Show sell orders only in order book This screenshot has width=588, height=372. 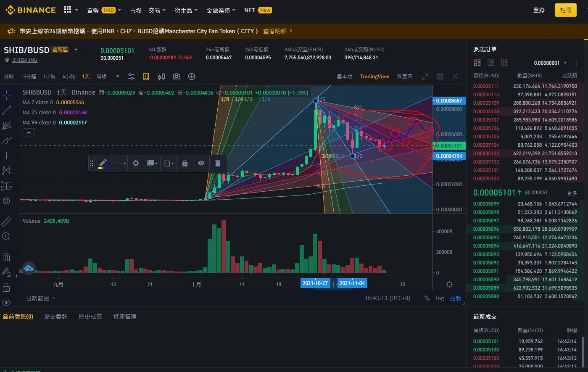[504, 63]
